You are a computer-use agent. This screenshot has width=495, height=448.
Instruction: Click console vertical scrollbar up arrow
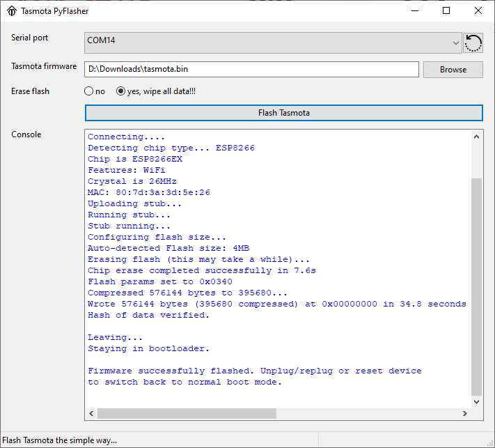pyautogui.click(x=477, y=137)
